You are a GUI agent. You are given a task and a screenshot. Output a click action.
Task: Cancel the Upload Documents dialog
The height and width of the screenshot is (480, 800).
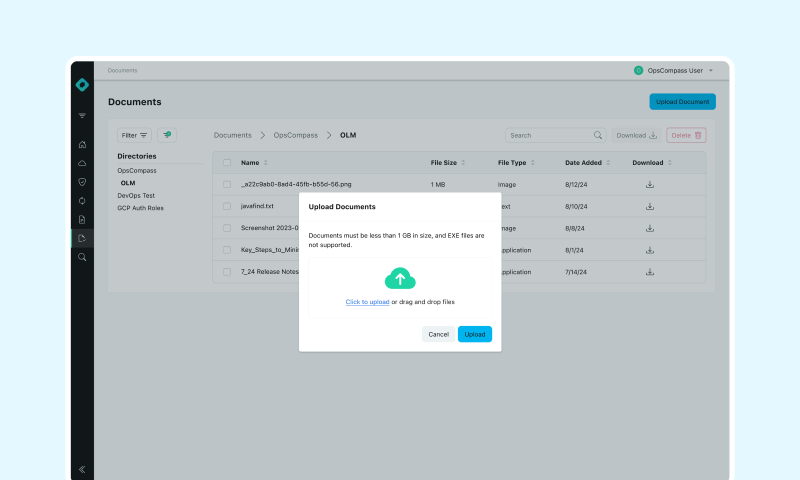[438, 334]
